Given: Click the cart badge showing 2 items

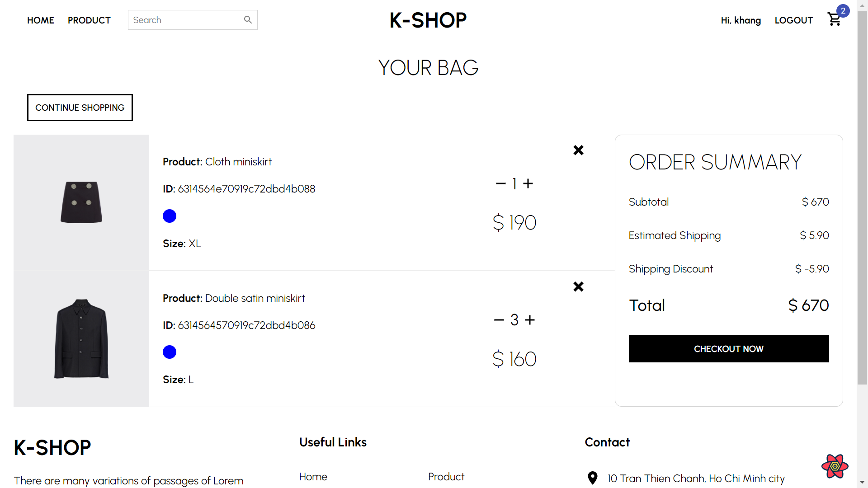Looking at the screenshot, I should pyautogui.click(x=843, y=11).
